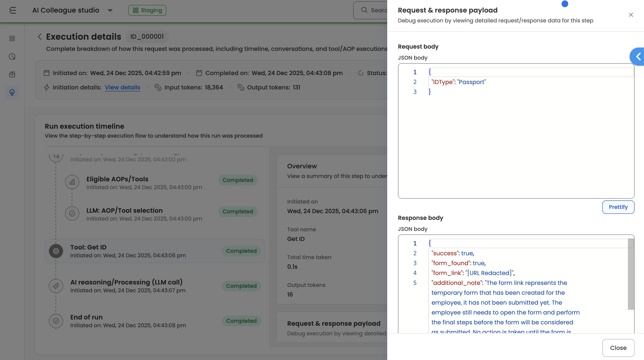Click Completed badge on LLM AOP/Tool selection

238,211
